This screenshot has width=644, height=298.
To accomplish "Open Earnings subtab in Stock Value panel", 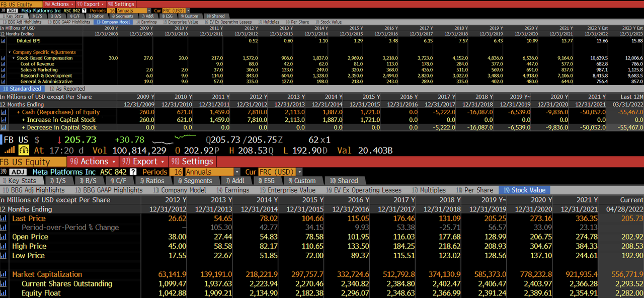I will click(233, 190).
